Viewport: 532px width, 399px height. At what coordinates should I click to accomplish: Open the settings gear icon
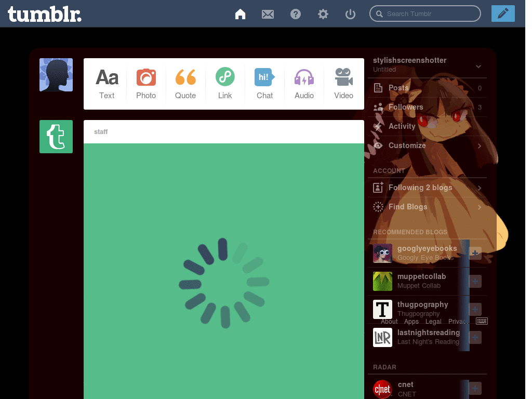[x=323, y=14]
